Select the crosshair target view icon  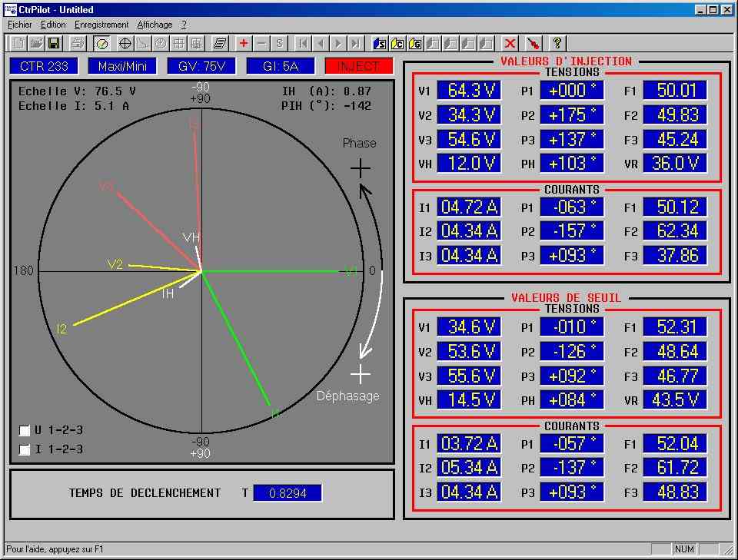point(125,44)
